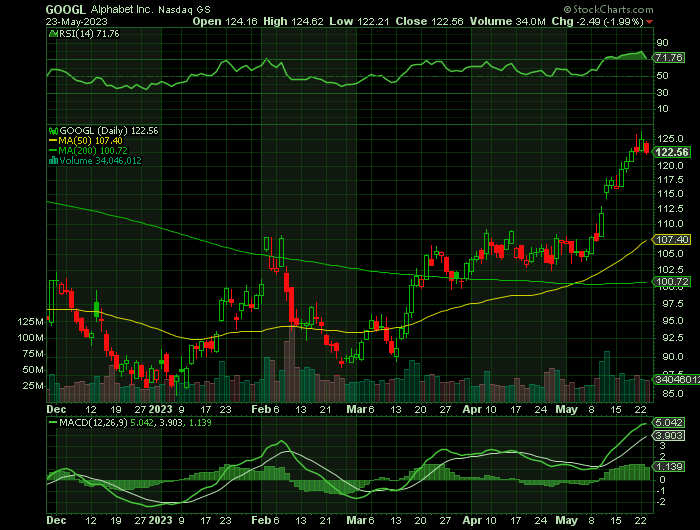This screenshot has width=700, height=530.
Task: Click the -1 level on MACD axis
Action: pyautogui.click(x=661, y=491)
